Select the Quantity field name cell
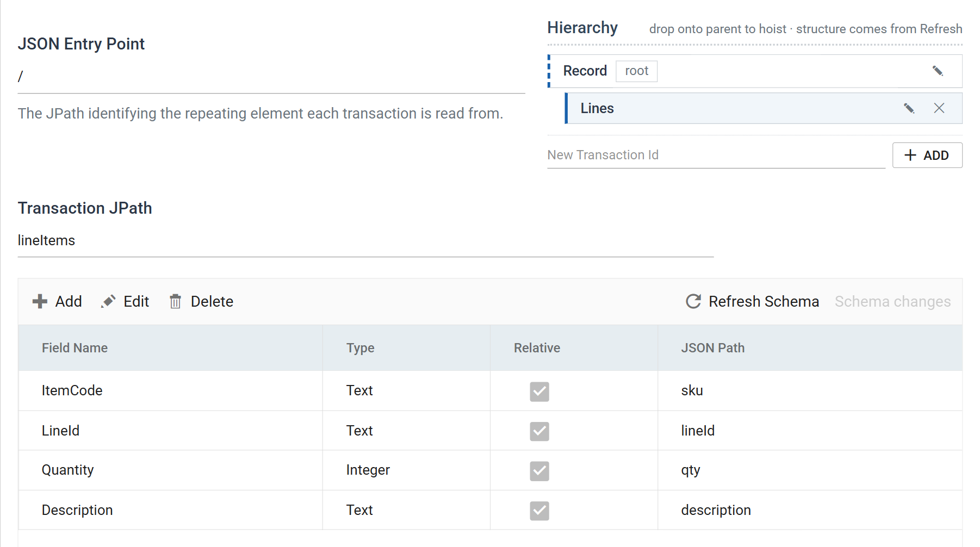The height and width of the screenshot is (547, 980). (171, 470)
